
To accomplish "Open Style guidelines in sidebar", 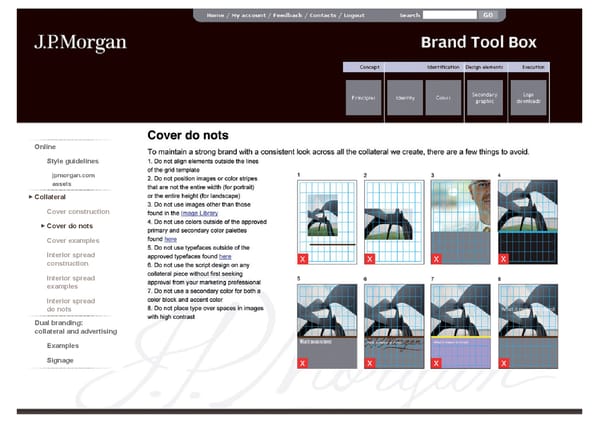I will point(73,160).
